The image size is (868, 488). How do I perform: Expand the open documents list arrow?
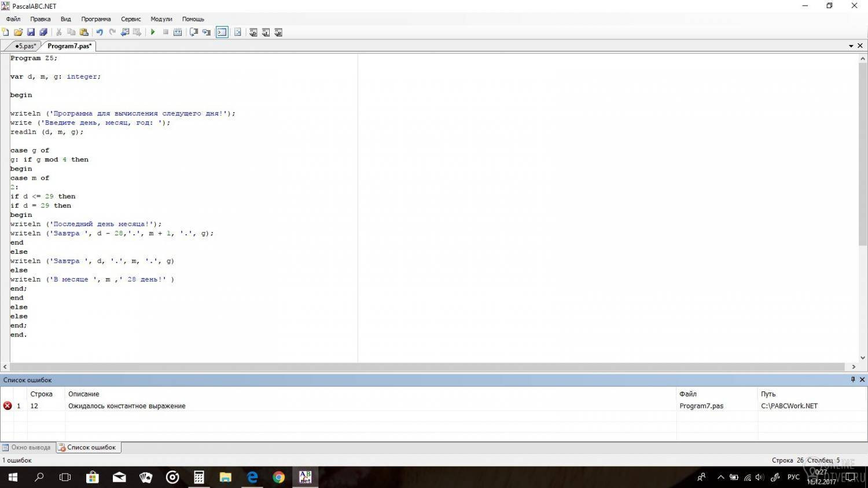coord(851,46)
